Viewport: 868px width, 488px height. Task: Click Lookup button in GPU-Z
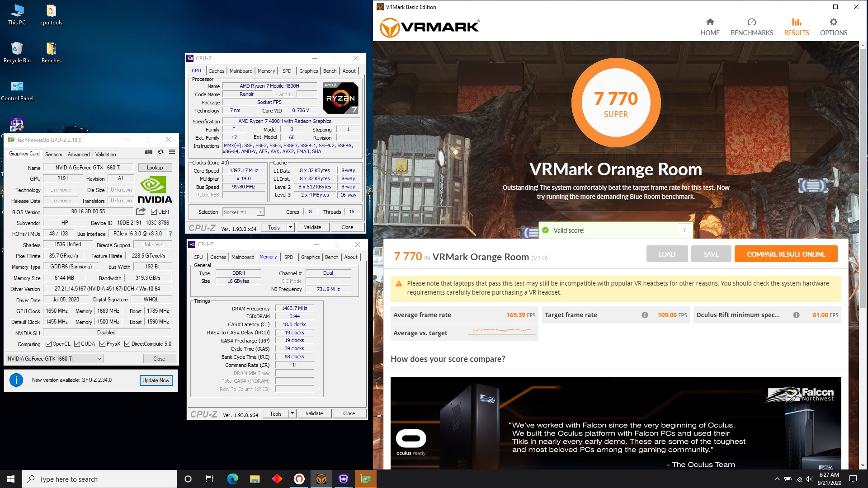tap(155, 168)
